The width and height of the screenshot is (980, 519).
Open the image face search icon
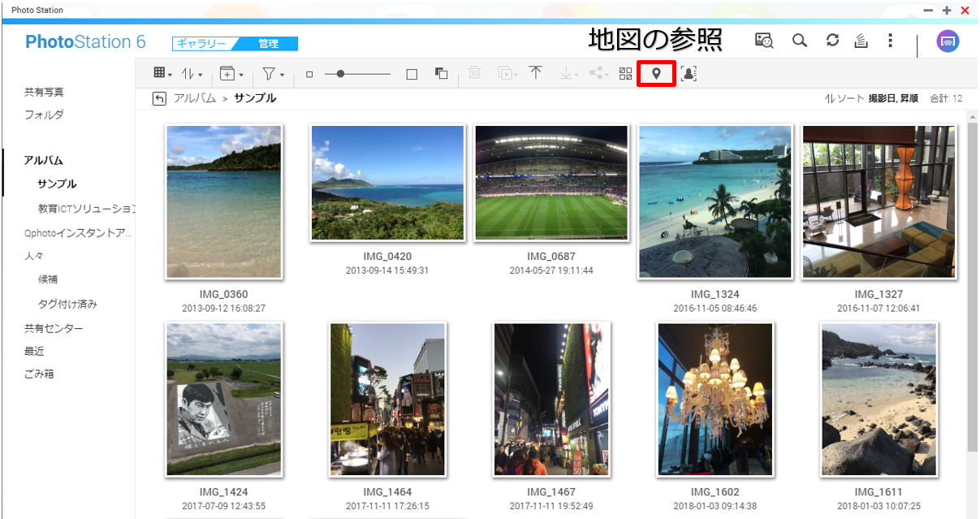(x=763, y=41)
